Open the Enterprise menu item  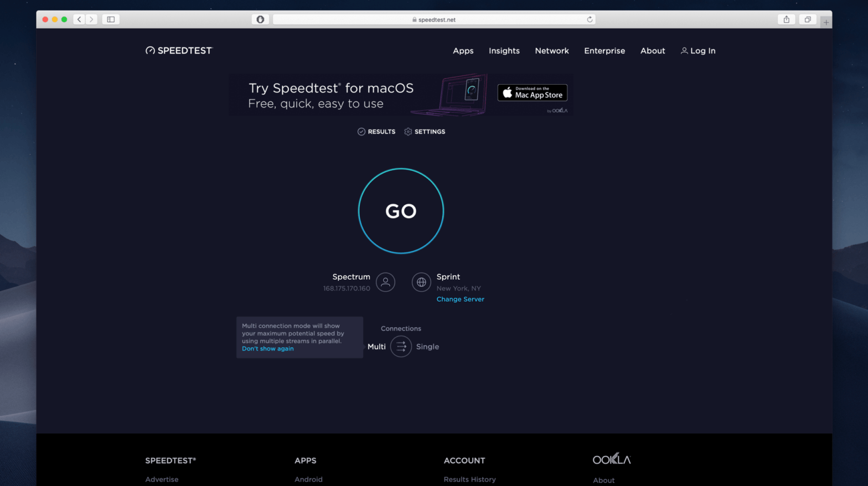tap(604, 51)
